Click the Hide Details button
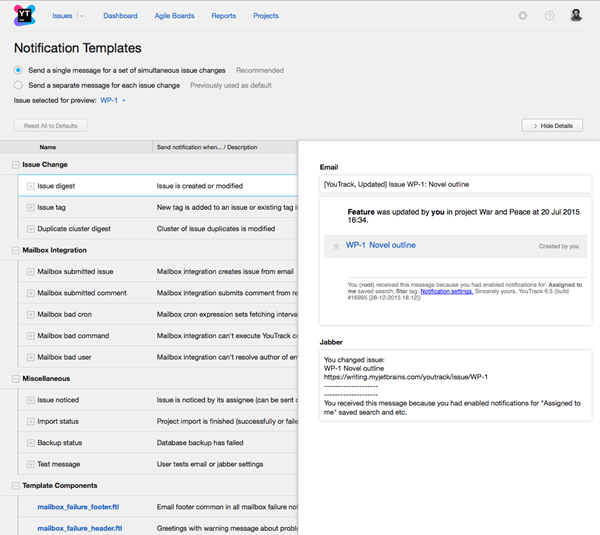Screen dimensions: 600x535 click(552, 125)
